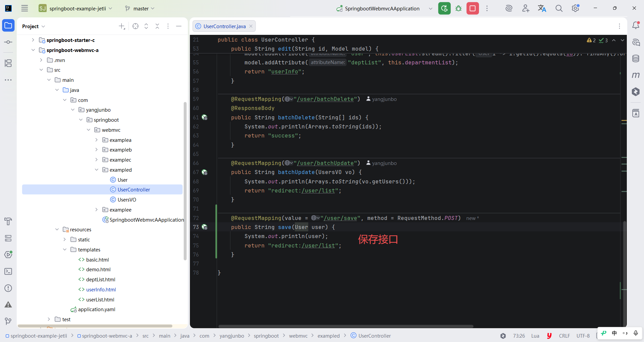
Task: Click Project tree vertical scrollbar
Action: tap(185, 181)
